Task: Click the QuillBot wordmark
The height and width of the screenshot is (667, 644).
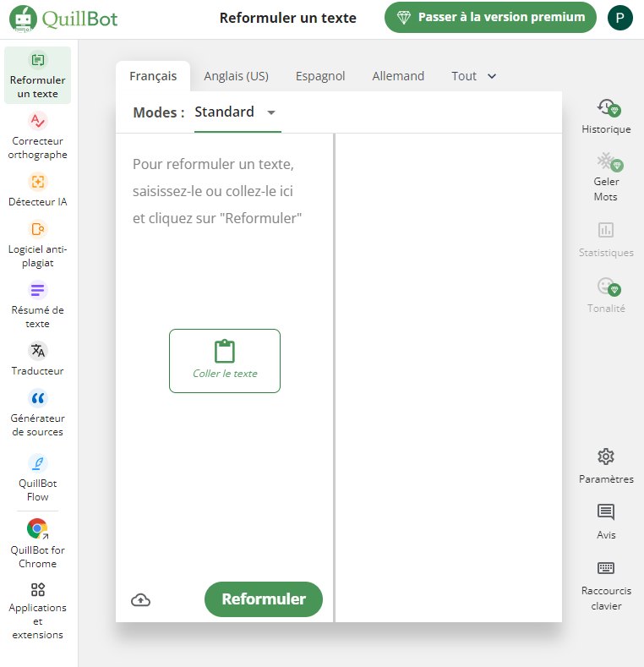Action: tap(80, 19)
